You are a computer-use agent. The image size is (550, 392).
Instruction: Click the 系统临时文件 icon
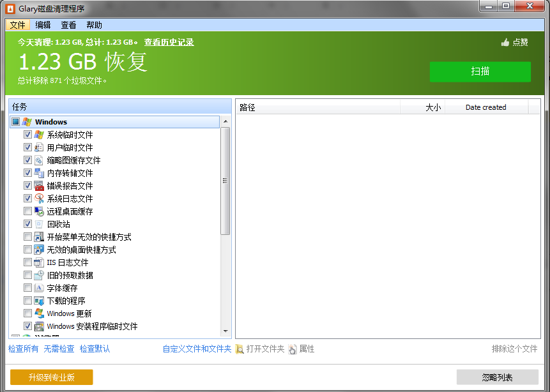39,135
